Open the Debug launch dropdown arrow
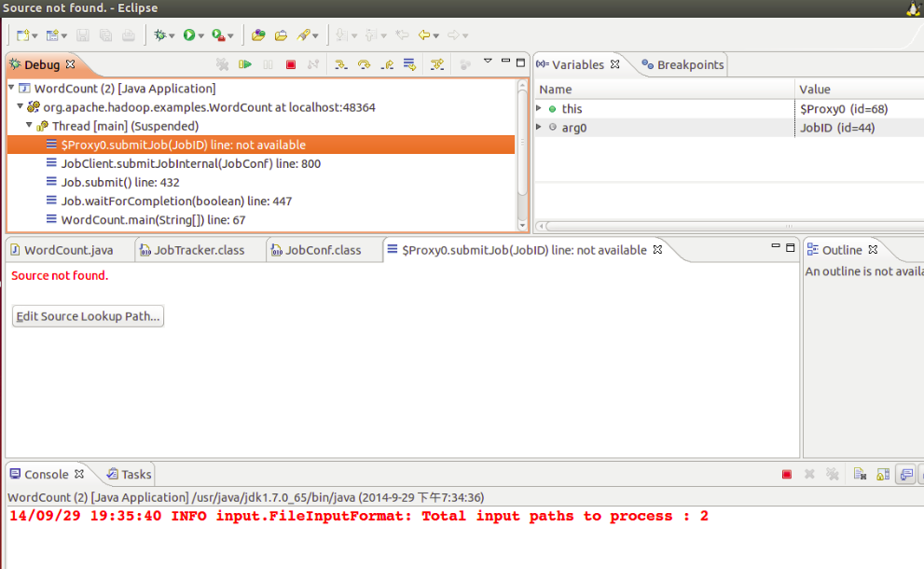This screenshot has height=569, width=924. coord(172,36)
